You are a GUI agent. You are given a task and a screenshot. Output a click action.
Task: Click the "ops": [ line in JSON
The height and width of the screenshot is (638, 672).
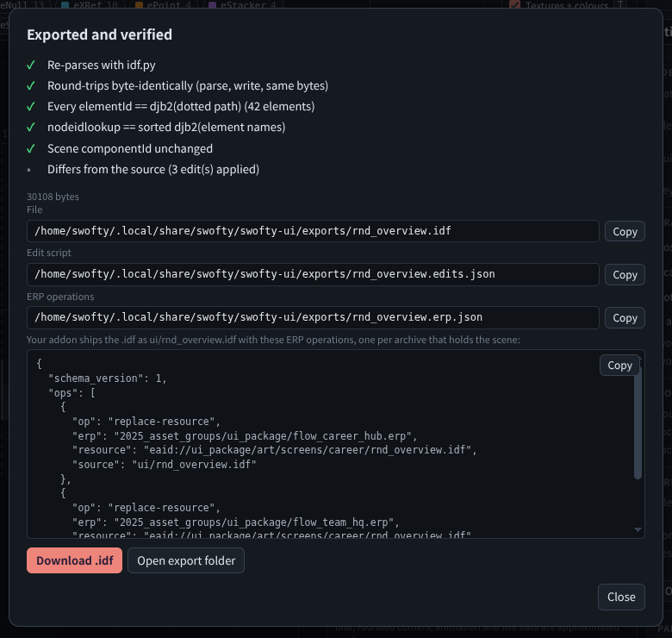(72, 393)
